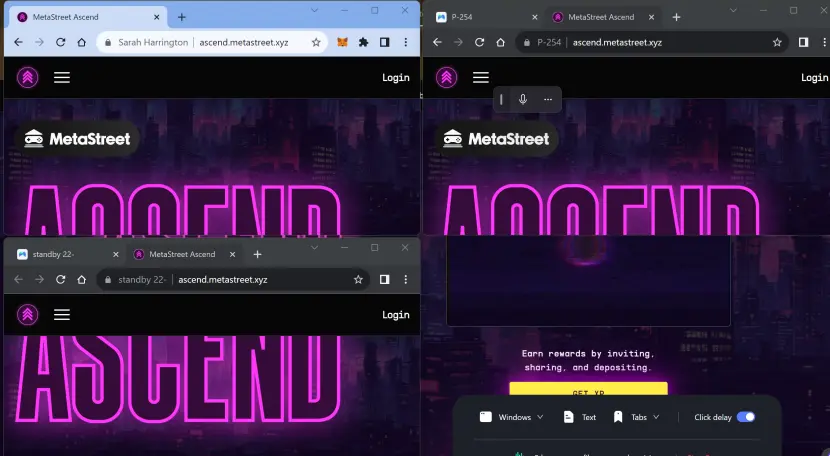Close the standby 22- tab
Screen dimensions: 830x456
tap(116, 254)
